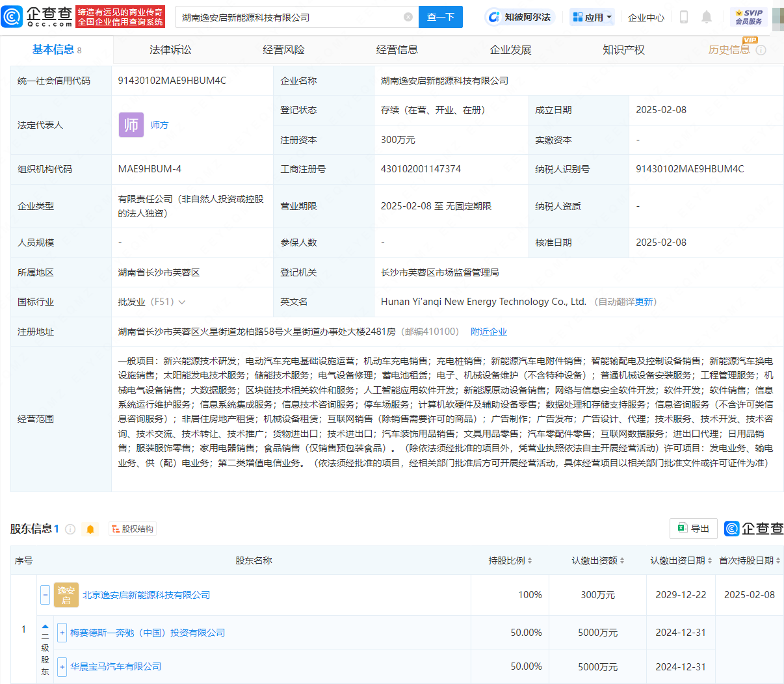Click credit code 91430102MAE9HBUM4C value
Screen dimensions: 784x684
click(x=172, y=81)
